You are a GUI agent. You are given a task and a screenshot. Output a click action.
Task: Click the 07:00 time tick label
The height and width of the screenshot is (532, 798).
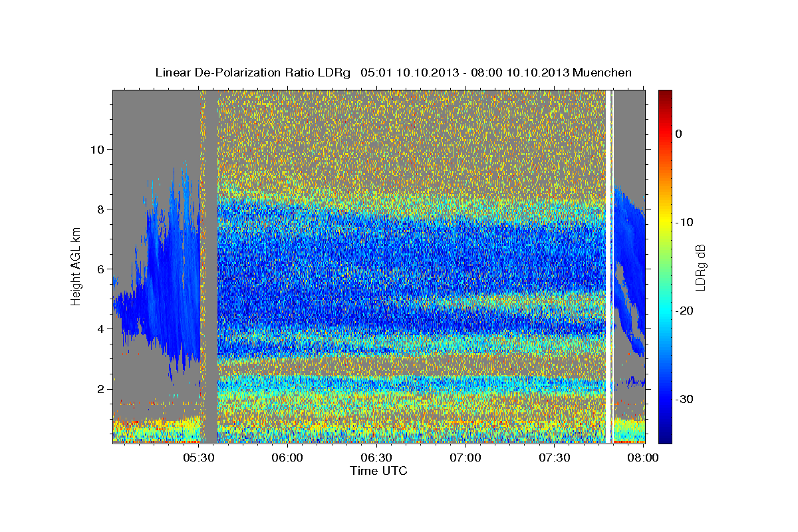[x=465, y=458]
